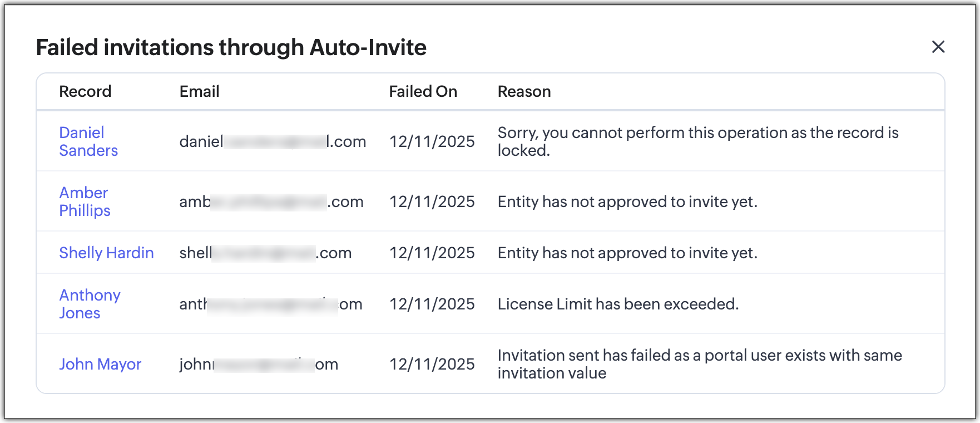The image size is (980, 423).
Task: Click the Failed On date for Shelly Hardin
Action: click(432, 253)
